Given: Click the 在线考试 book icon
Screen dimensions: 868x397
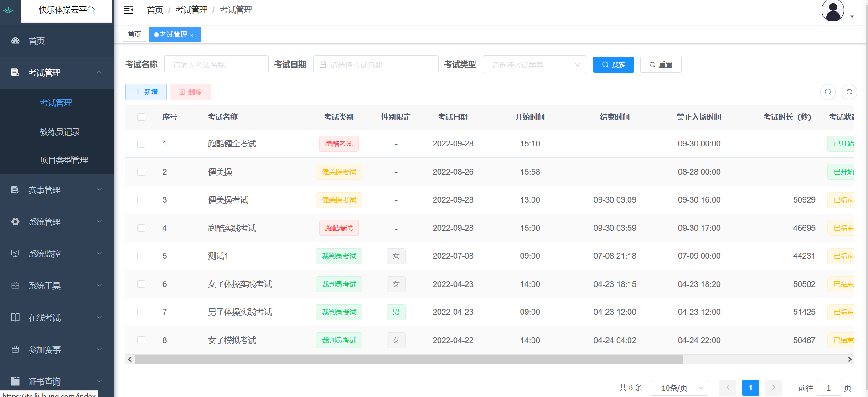Looking at the screenshot, I should click(15, 318).
